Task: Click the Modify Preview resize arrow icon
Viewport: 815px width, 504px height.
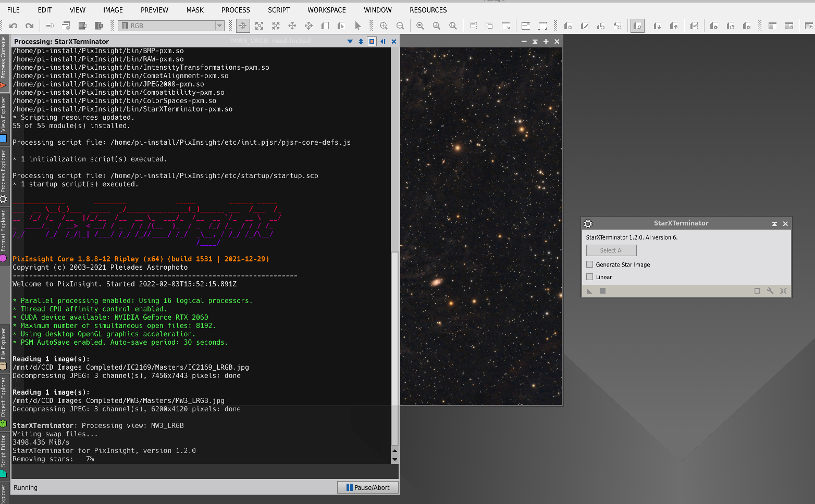Action: point(505,26)
